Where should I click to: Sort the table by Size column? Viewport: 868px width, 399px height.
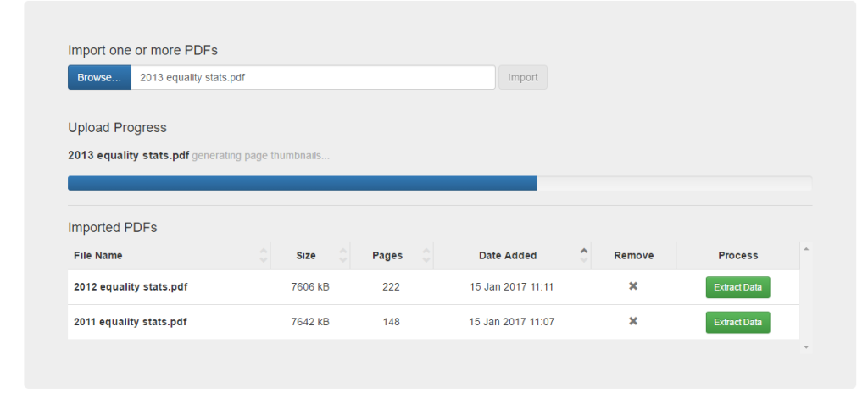[306, 255]
